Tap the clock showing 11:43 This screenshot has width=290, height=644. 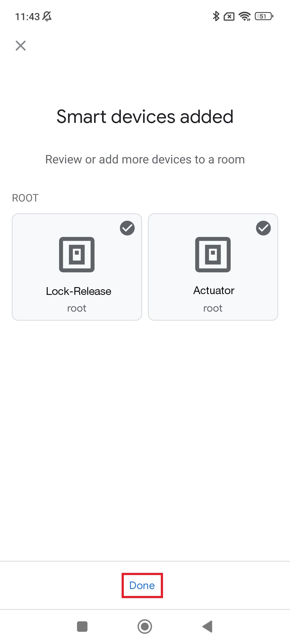[27, 17]
